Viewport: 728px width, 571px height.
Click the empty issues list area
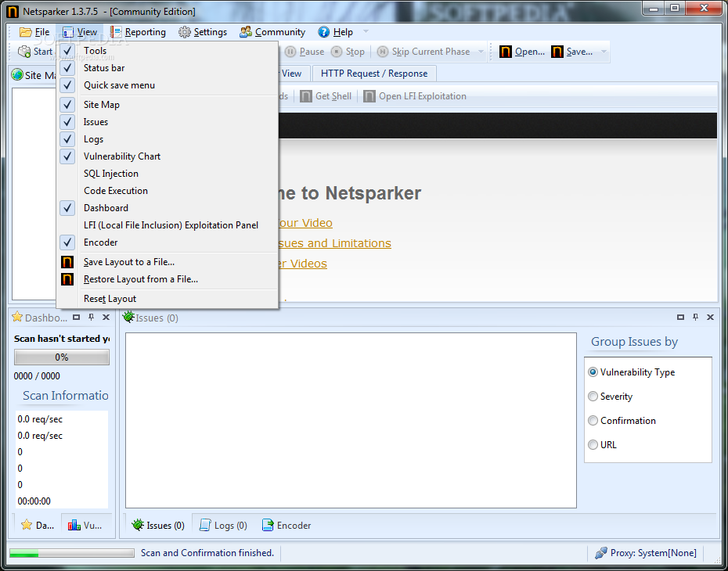click(x=351, y=420)
